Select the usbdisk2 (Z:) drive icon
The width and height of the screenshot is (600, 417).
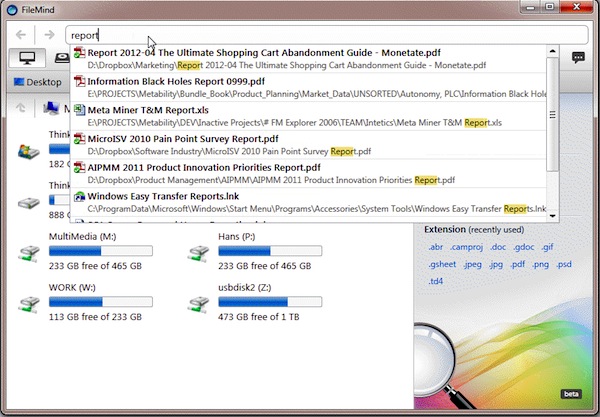[x=199, y=305]
